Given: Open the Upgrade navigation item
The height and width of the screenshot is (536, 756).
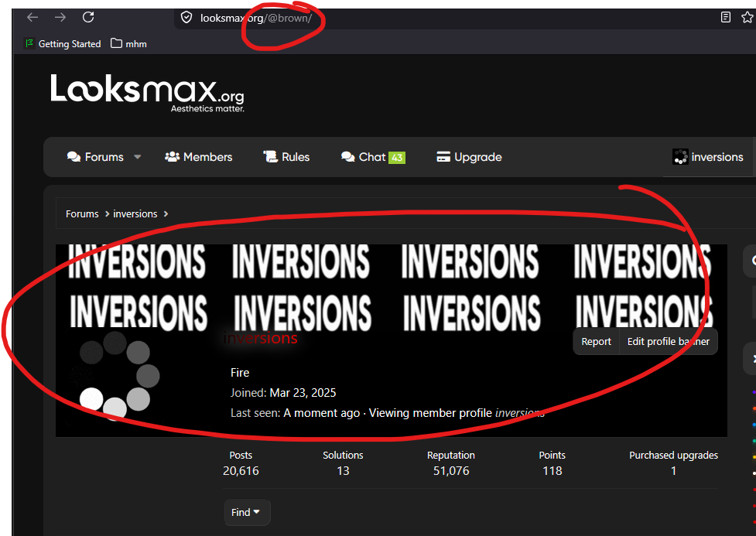Looking at the screenshot, I should [x=469, y=157].
